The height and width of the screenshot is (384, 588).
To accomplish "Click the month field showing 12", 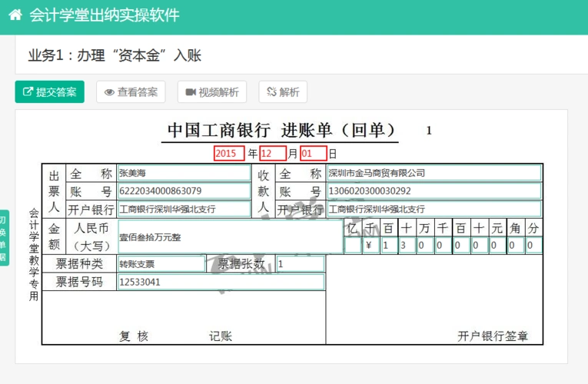I will click(x=273, y=154).
